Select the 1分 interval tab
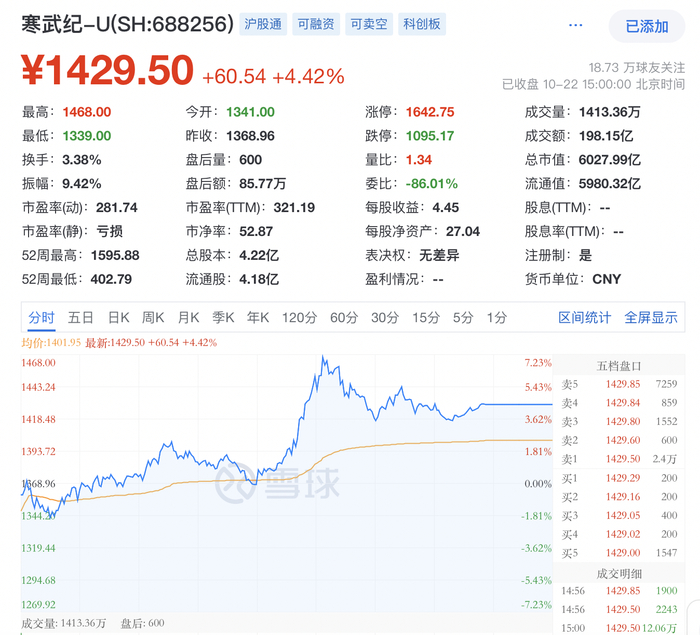 pos(497,318)
